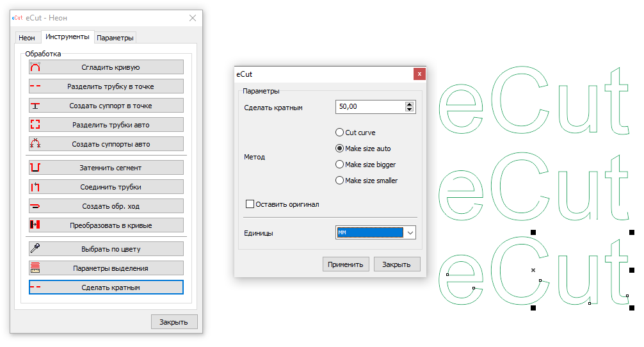Click the 50,00 value field
644x347 pixels.
tap(371, 106)
